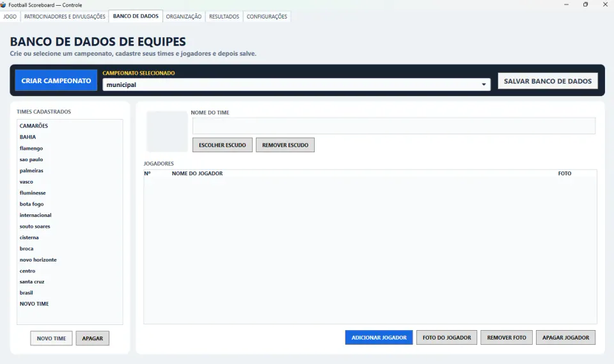The image size is (614, 364).
Task: Open the JOGO tab
Action: pos(10,17)
